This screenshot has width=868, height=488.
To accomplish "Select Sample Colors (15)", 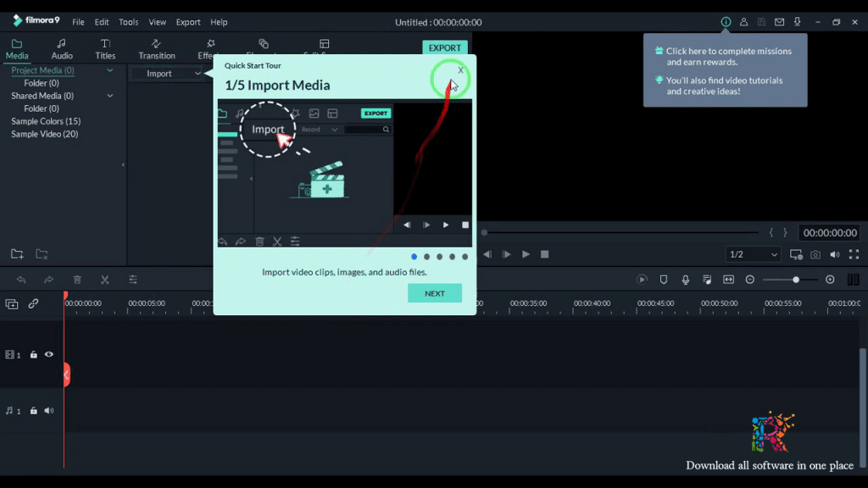I will (x=46, y=121).
